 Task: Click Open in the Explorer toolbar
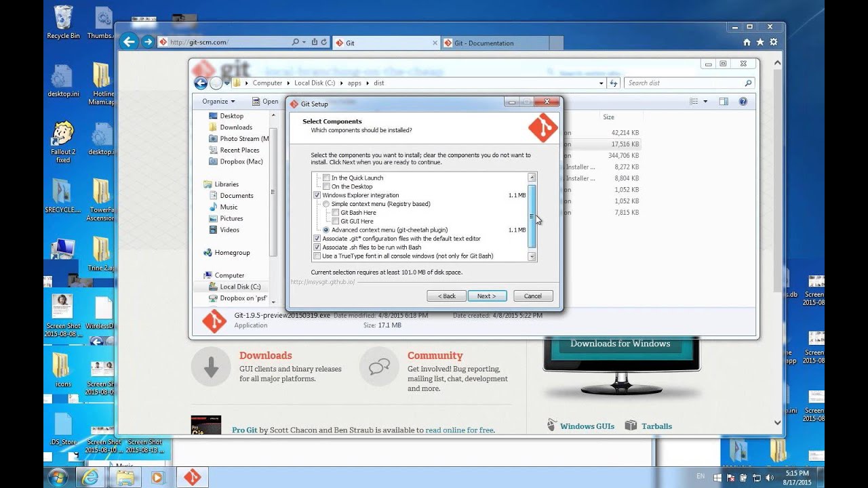[265, 102]
